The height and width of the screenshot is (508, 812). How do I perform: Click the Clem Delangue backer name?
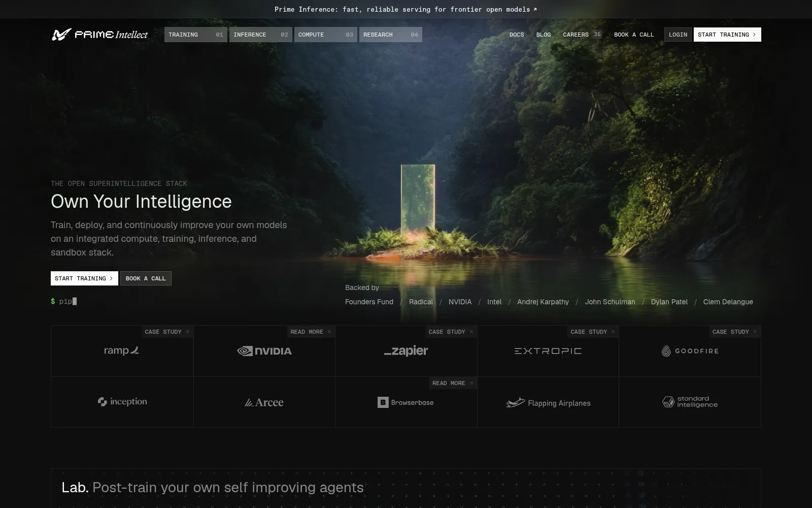click(x=728, y=302)
